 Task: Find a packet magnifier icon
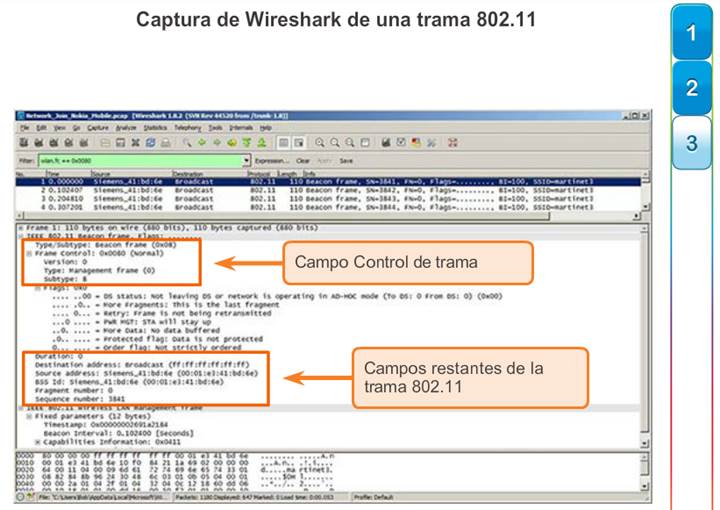187,143
